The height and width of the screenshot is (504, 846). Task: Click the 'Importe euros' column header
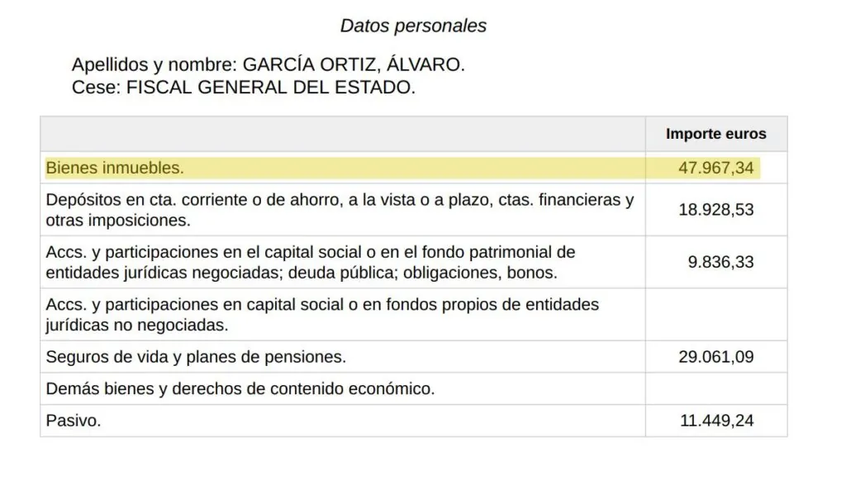click(x=715, y=134)
